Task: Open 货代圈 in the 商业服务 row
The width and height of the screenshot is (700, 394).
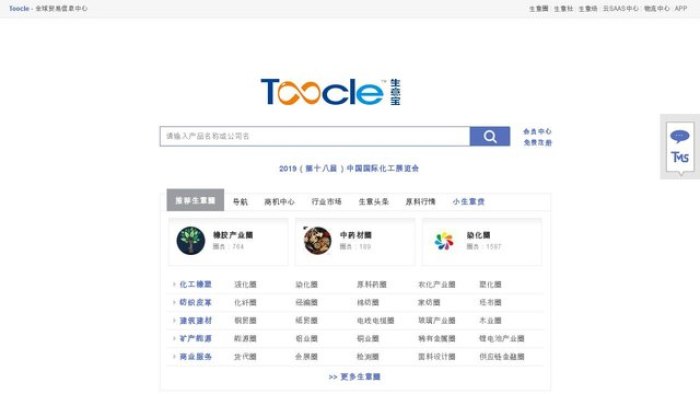Action: [245, 357]
